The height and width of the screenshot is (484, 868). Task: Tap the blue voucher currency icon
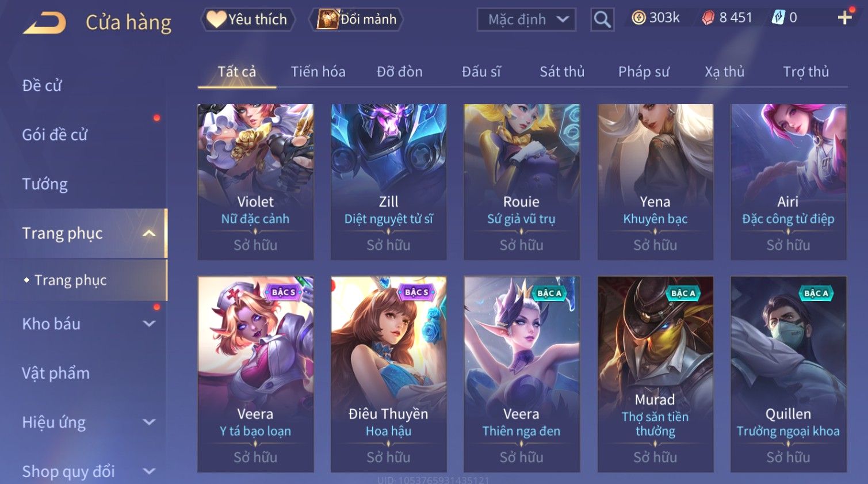(x=778, y=18)
